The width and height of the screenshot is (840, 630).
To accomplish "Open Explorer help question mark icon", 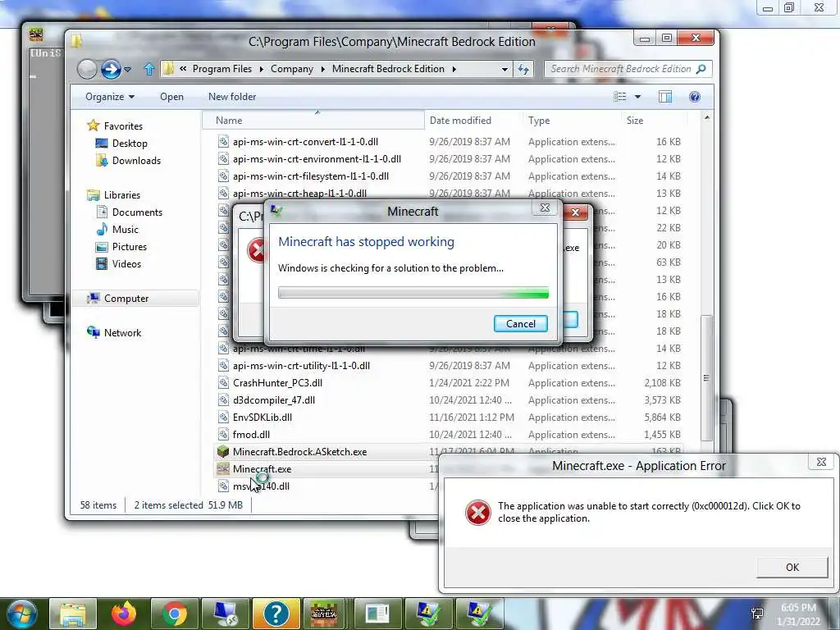I will tap(695, 97).
